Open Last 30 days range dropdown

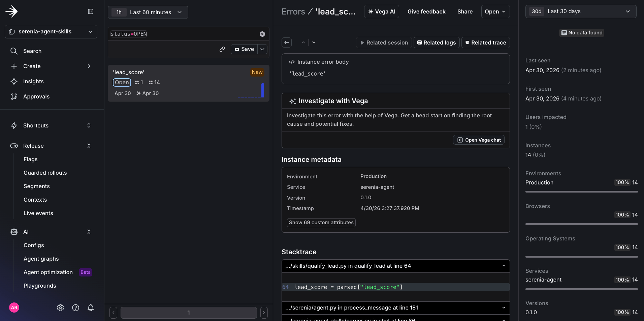(581, 11)
